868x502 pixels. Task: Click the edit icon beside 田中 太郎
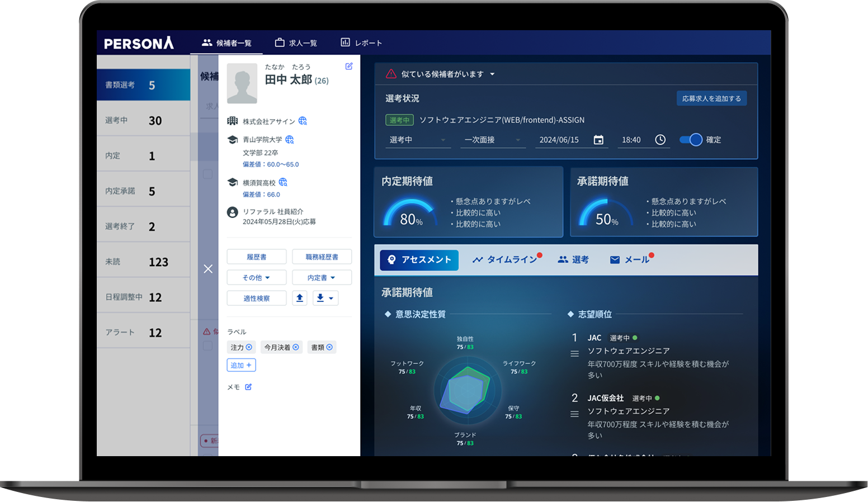349,66
